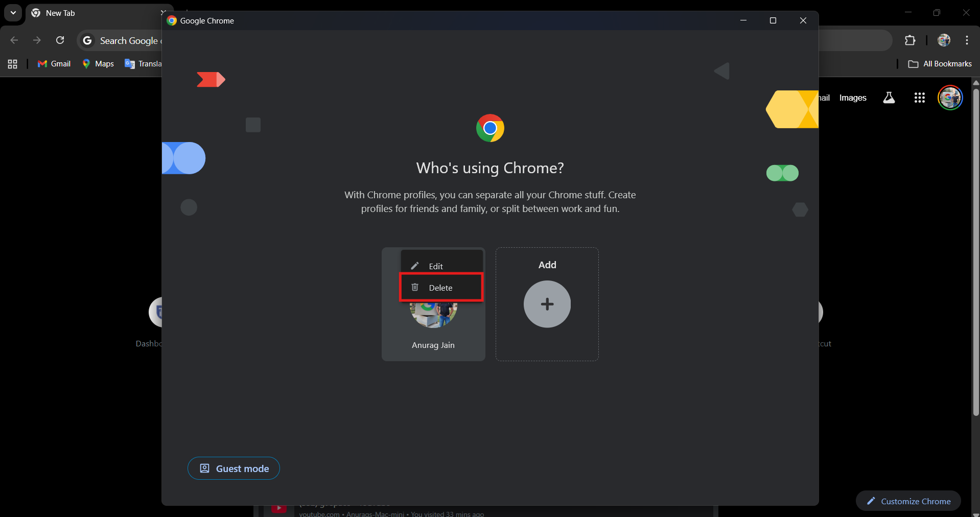Open the Images link
980x517 pixels.
click(852, 98)
